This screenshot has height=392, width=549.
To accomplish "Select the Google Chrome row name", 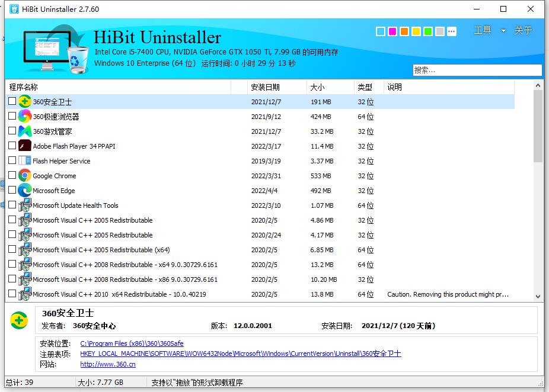I will [55, 176].
